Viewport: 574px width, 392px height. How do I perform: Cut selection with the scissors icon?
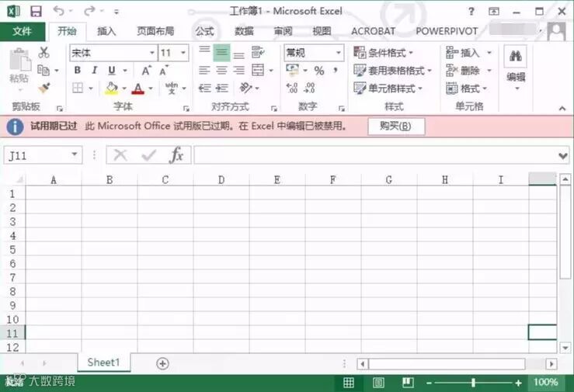43,52
